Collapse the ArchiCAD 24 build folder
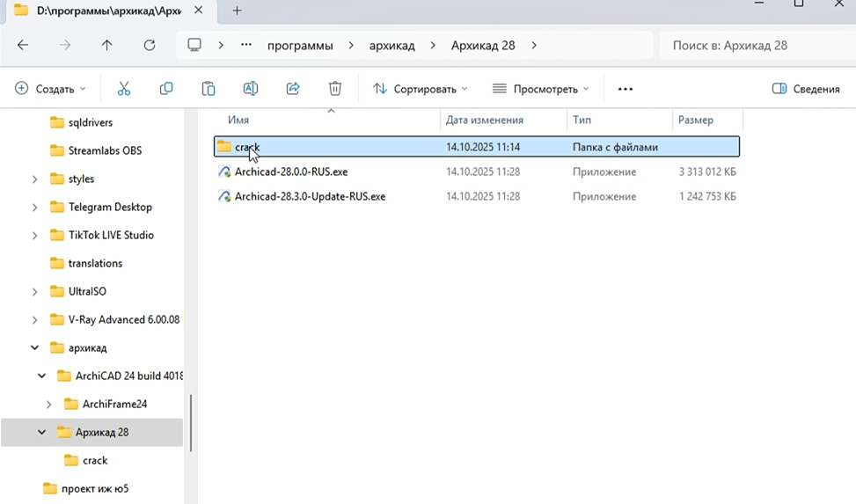The image size is (856, 504). [x=42, y=376]
